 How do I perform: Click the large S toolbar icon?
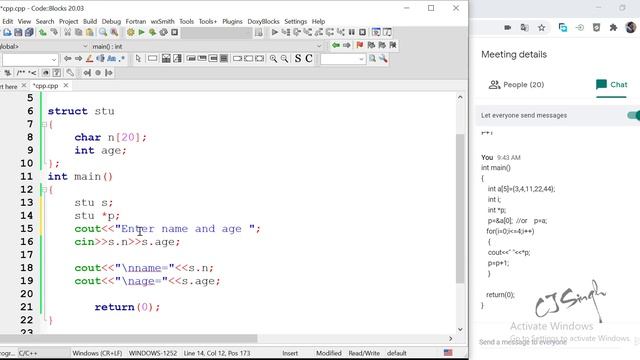tap(298, 59)
